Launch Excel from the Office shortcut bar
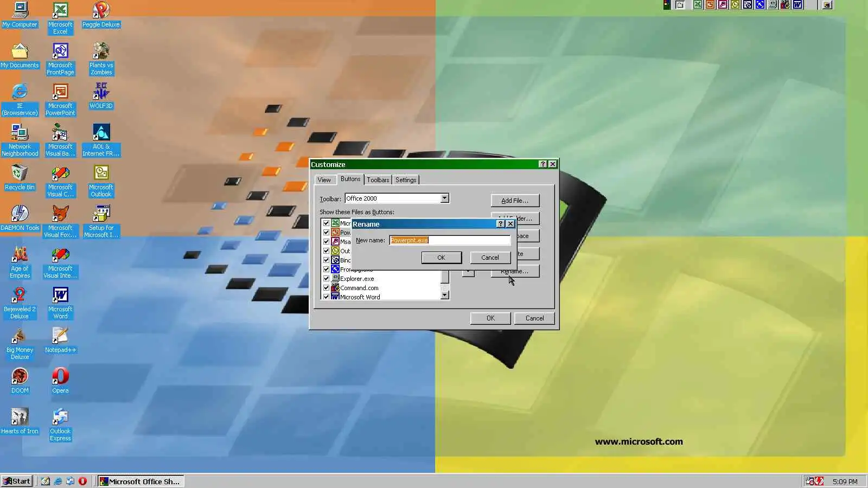The width and height of the screenshot is (868, 488). point(698,5)
